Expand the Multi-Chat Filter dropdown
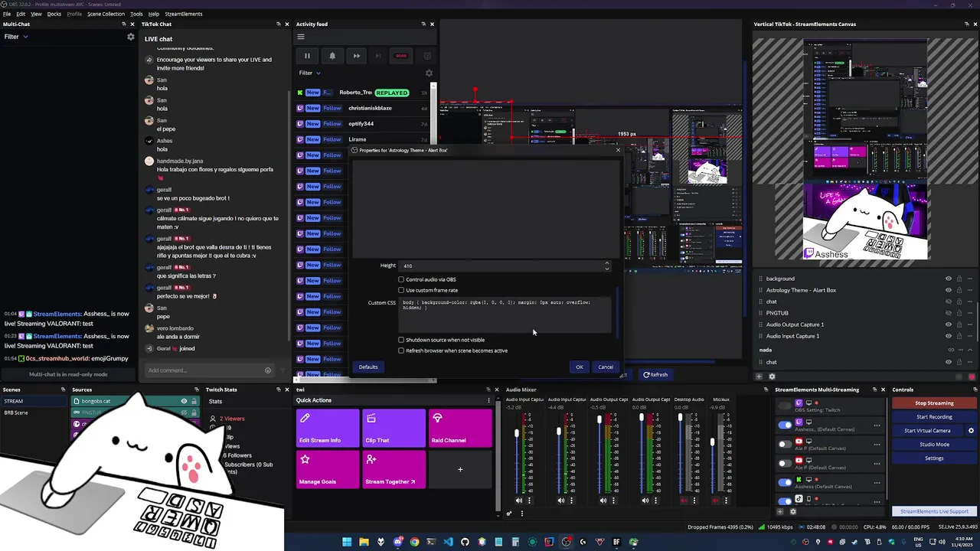Screen dimensions: 980x551 click(x=16, y=37)
